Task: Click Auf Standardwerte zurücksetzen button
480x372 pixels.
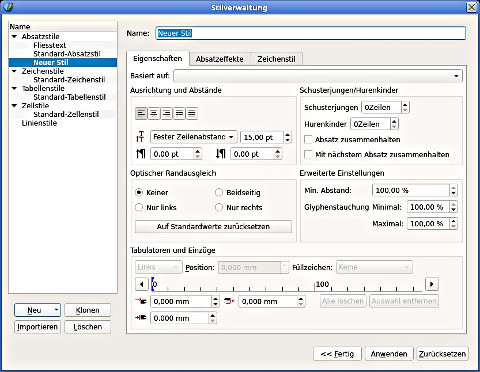Action: (x=213, y=227)
